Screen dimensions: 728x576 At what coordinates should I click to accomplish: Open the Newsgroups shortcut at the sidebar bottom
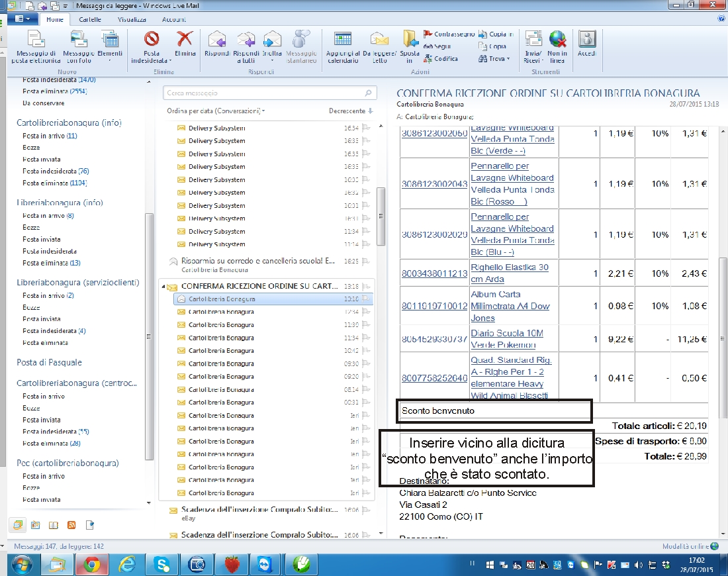90,525
